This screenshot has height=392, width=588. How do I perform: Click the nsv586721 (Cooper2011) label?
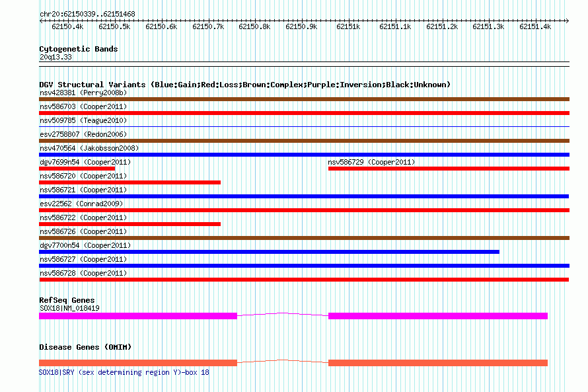[x=83, y=190]
